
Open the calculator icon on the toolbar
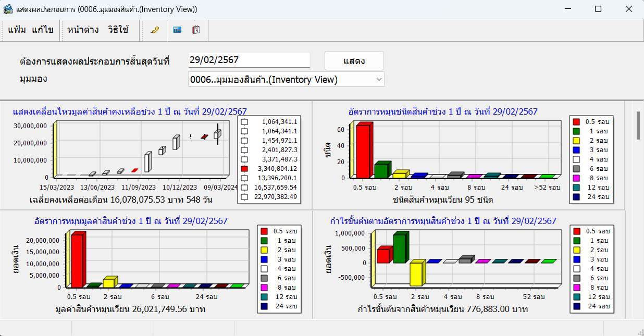pos(177,30)
